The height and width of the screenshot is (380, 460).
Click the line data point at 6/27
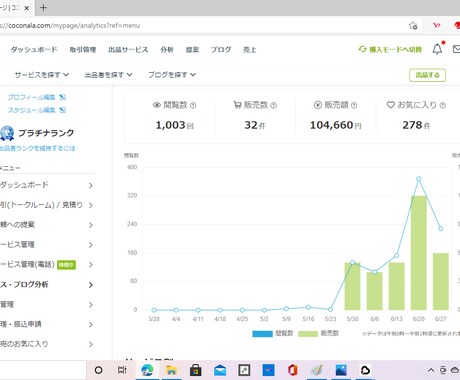pyautogui.click(x=441, y=229)
